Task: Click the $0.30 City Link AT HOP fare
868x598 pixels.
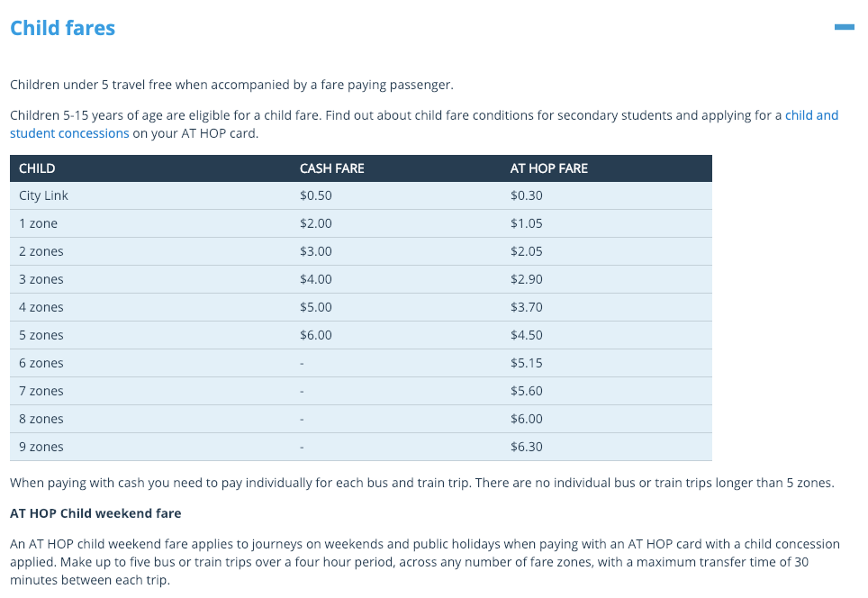Action: click(x=527, y=195)
